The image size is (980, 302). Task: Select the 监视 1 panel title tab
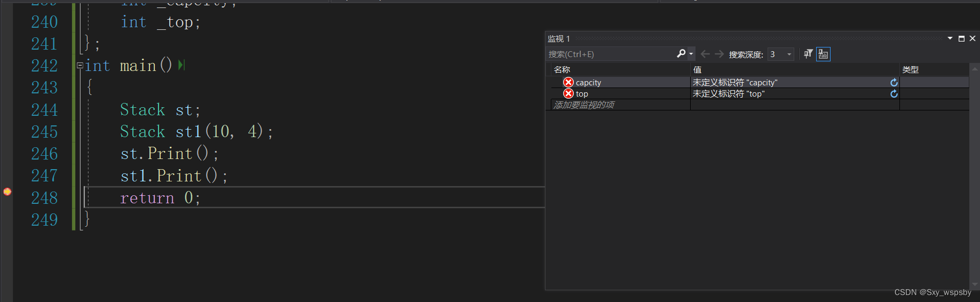point(558,38)
